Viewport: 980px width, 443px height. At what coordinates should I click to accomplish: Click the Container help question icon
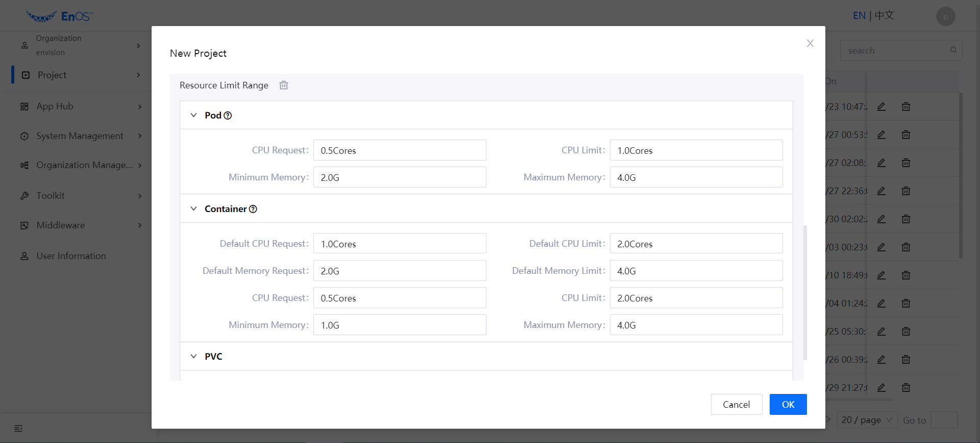click(253, 209)
